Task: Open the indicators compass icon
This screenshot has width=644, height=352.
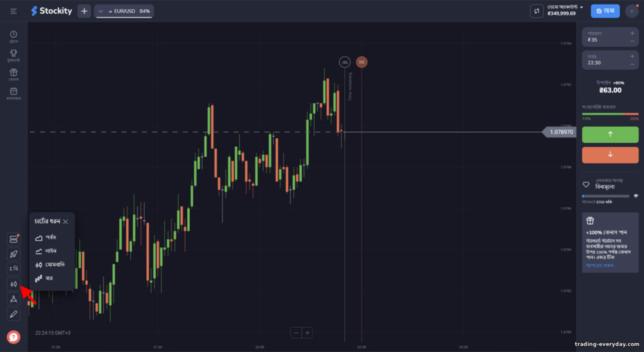Action: (x=13, y=299)
